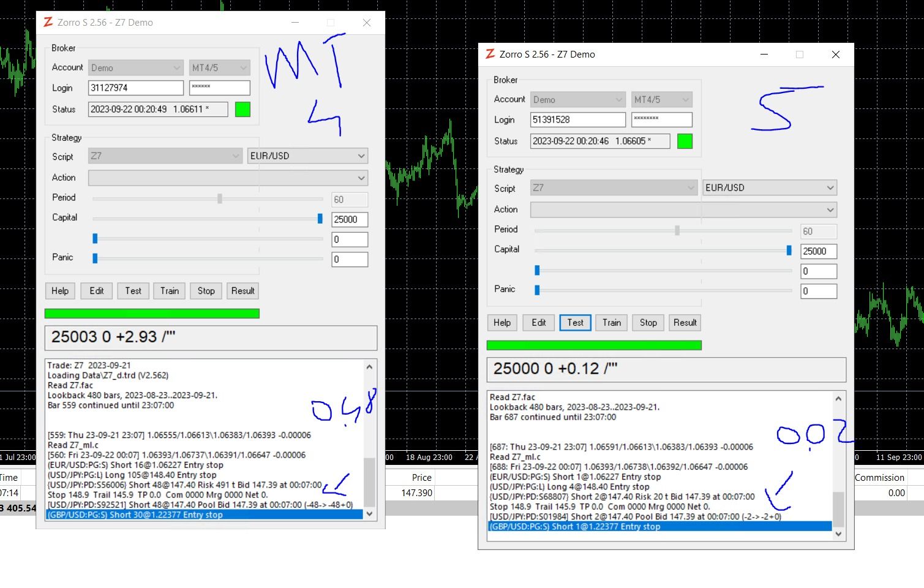Click Panic value field in right window
Image resolution: width=924 pixels, height=588 pixels.
(x=819, y=291)
